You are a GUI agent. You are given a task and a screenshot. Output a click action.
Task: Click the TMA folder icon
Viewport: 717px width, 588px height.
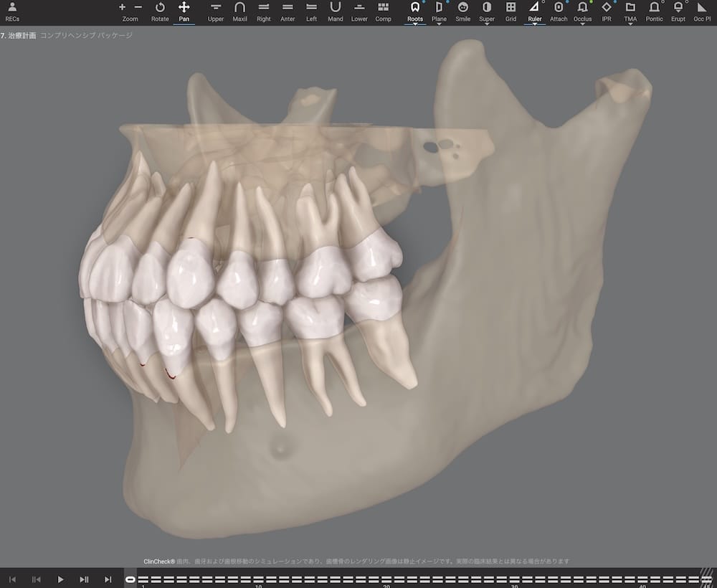tap(630, 7)
